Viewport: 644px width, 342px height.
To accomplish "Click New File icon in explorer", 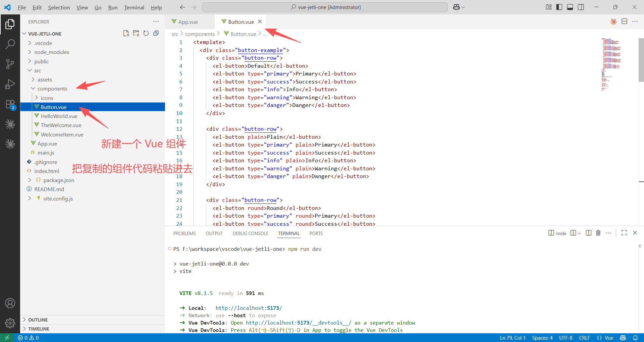I will [126, 33].
